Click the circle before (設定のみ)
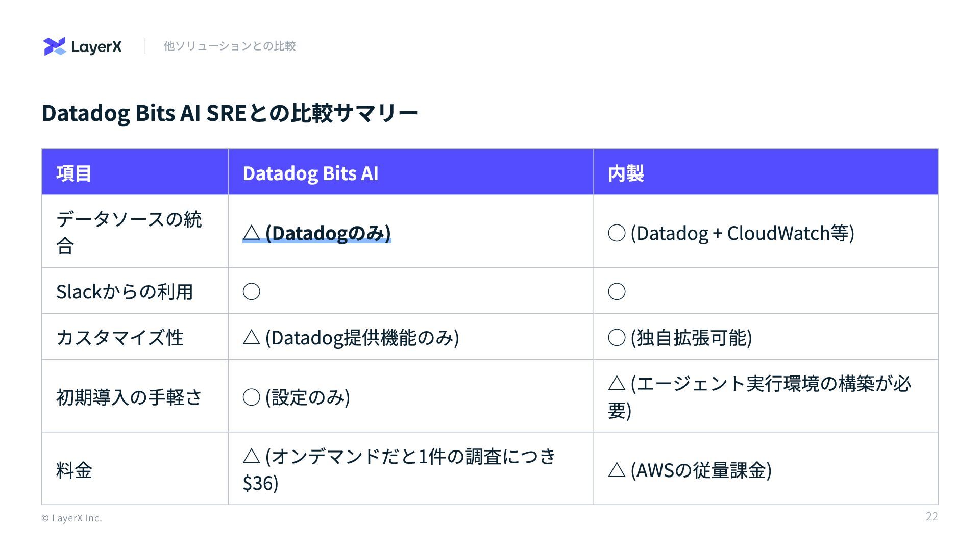This screenshot has width=980, height=551. point(251,397)
